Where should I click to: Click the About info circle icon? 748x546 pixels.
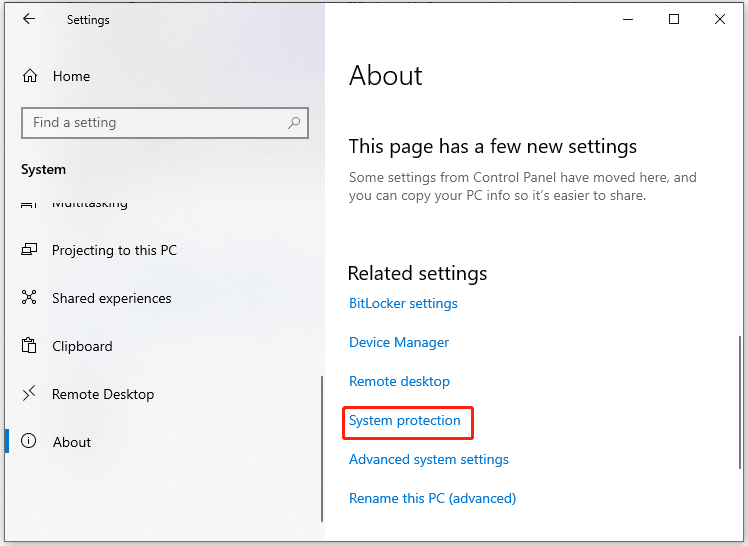click(29, 441)
